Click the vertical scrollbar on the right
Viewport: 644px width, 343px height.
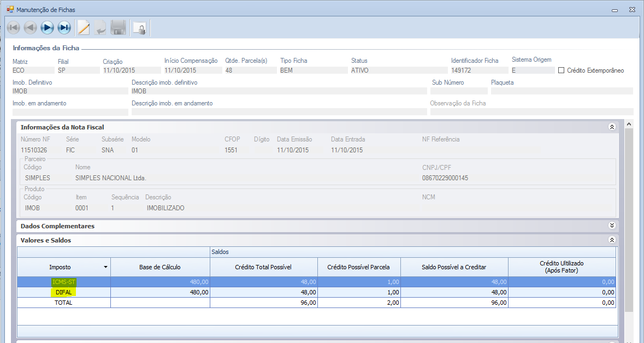[629, 218]
